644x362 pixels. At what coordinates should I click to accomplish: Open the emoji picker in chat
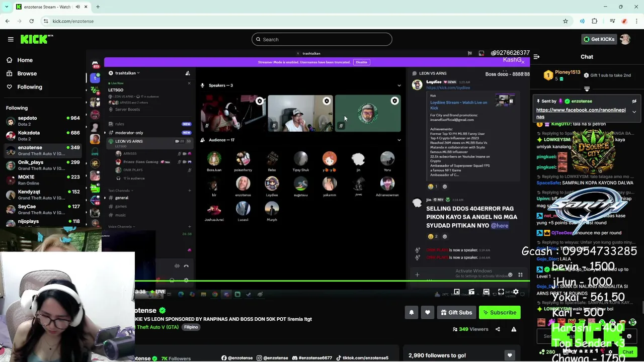click(629, 336)
